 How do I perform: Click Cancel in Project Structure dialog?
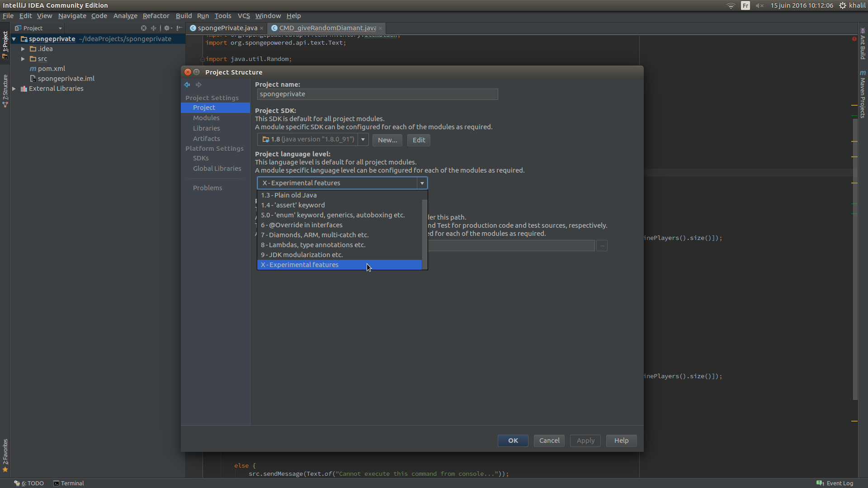[549, 441]
